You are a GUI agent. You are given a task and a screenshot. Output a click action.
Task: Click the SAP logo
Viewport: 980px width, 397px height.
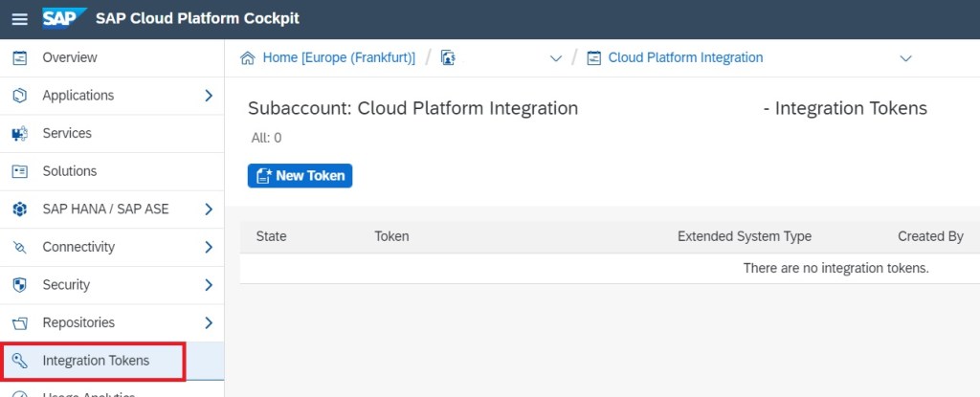coord(65,19)
